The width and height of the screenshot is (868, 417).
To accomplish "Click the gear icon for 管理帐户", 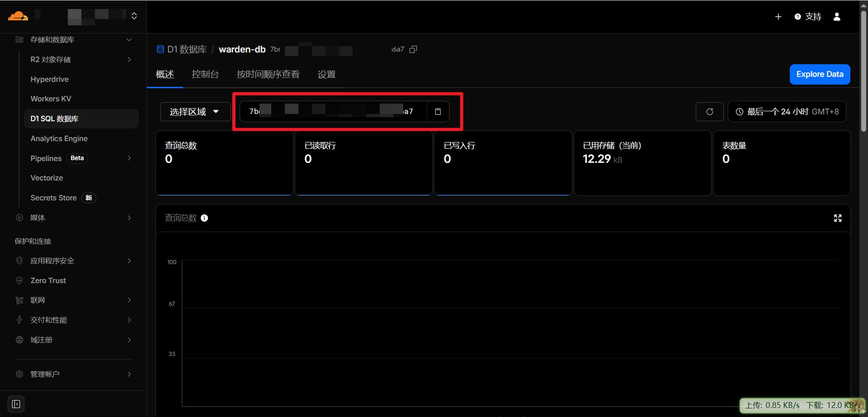I will [x=19, y=374].
